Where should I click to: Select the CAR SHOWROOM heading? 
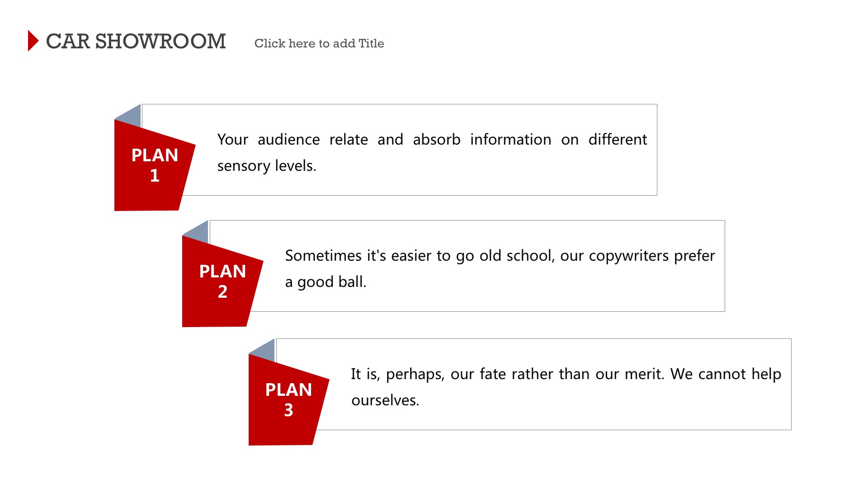click(136, 41)
